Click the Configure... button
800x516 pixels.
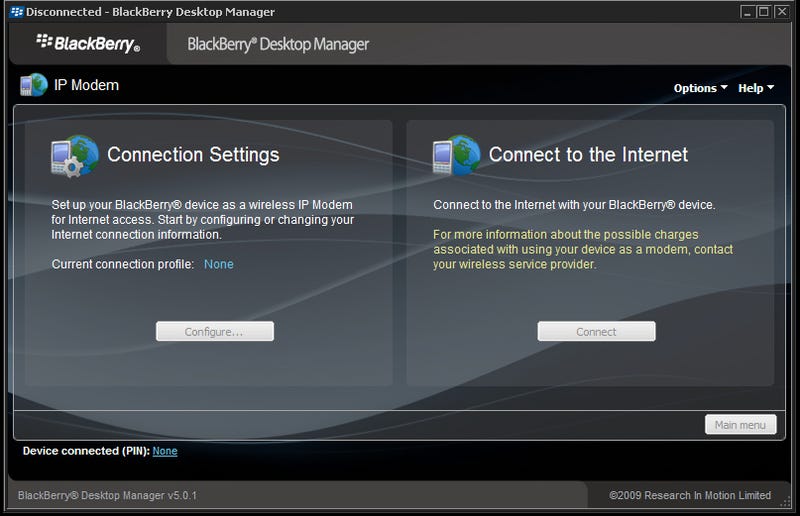[x=215, y=331]
